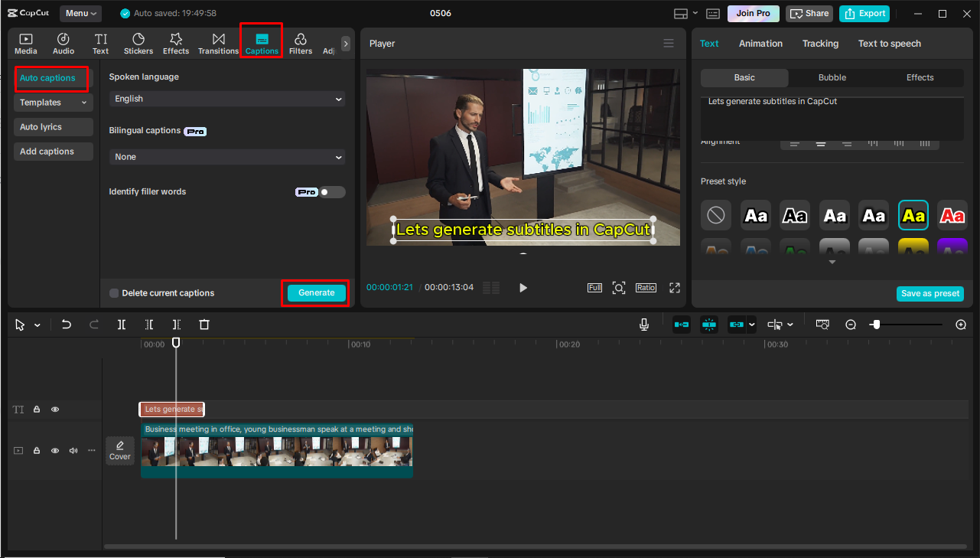Open the Spoken language dropdown
The image size is (980, 558).
(x=226, y=99)
